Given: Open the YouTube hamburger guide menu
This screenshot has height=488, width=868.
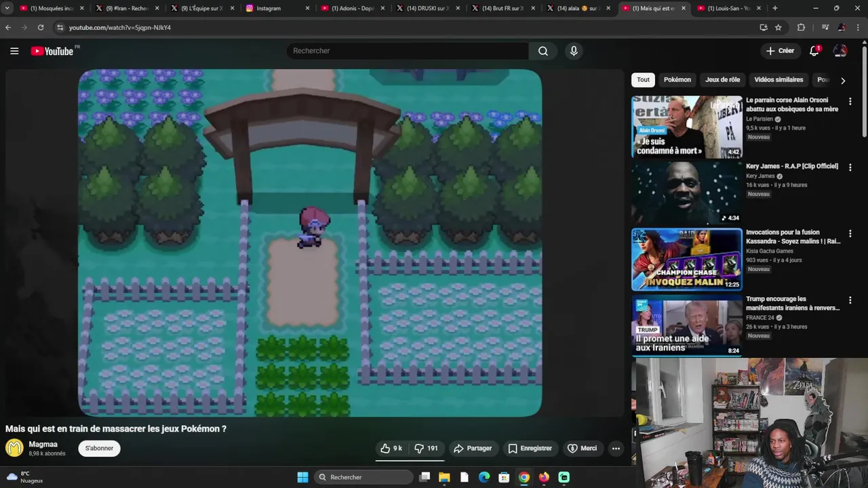Looking at the screenshot, I should click(14, 51).
